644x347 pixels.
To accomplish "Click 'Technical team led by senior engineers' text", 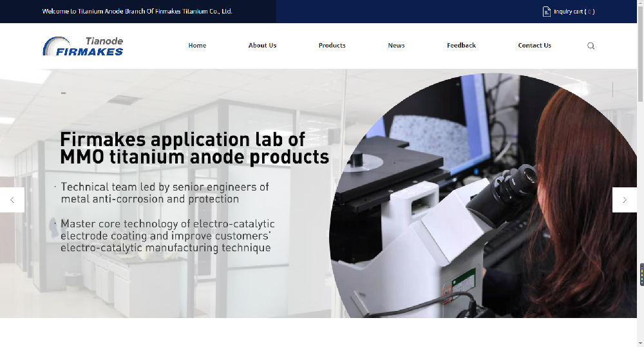I will click(x=165, y=192).
